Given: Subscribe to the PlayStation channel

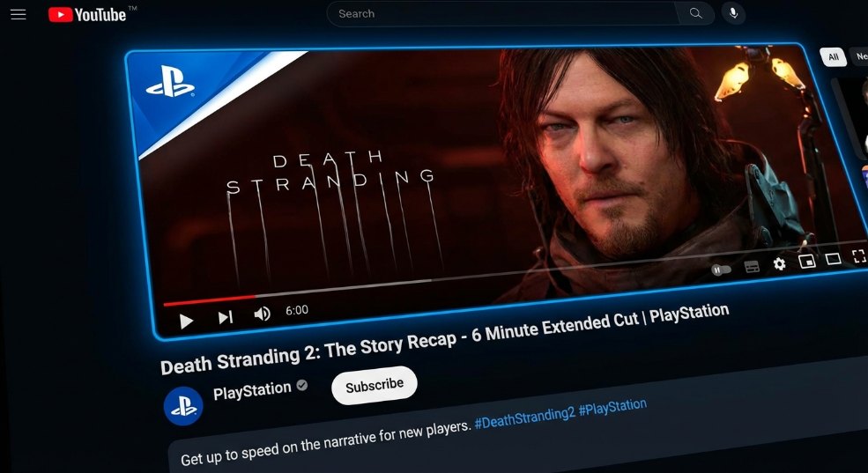Looking at the screenshot, I should (x=375, y=385).
